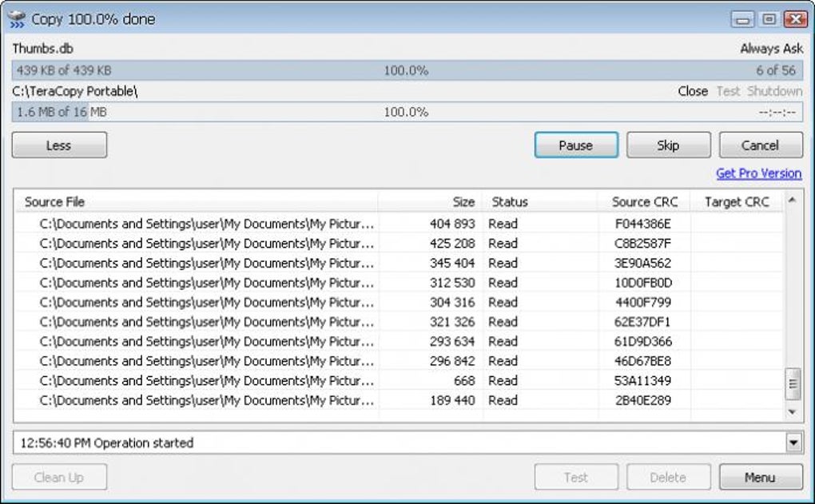
Task: Click the CRC value F044386E
Action: 643,224
